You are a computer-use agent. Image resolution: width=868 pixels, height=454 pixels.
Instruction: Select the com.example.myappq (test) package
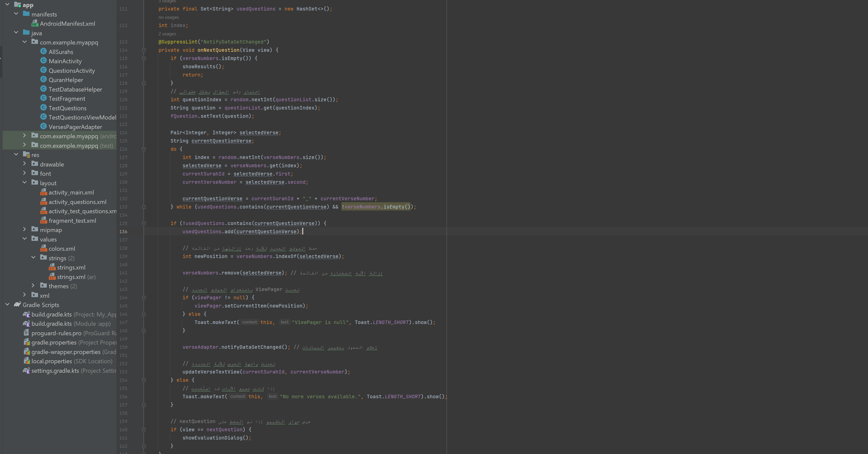click(x=74, y=145)
